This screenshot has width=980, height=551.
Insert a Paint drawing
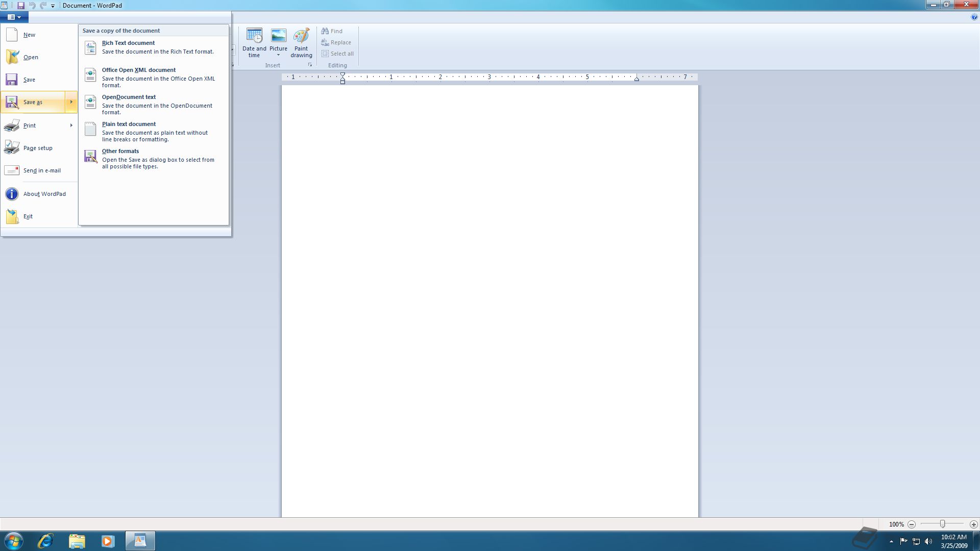coord(301,43)
